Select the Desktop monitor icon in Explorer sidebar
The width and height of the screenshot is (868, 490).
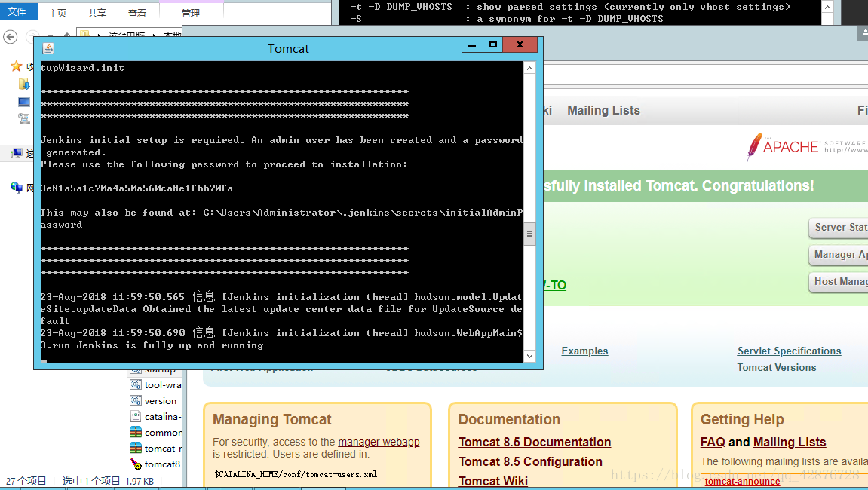[24, 102]
